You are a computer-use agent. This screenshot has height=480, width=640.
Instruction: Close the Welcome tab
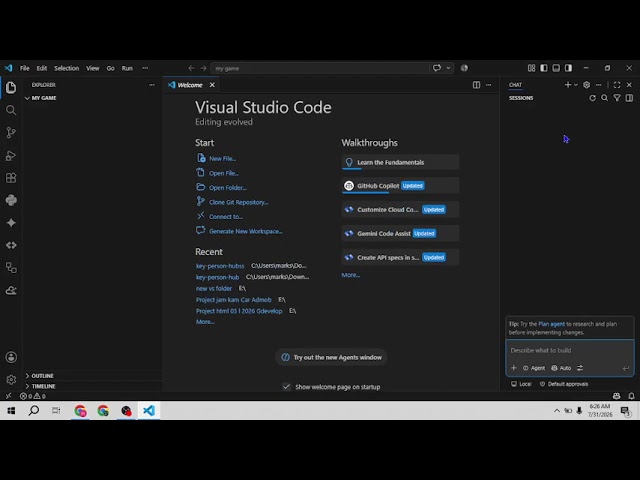point(212,85)
